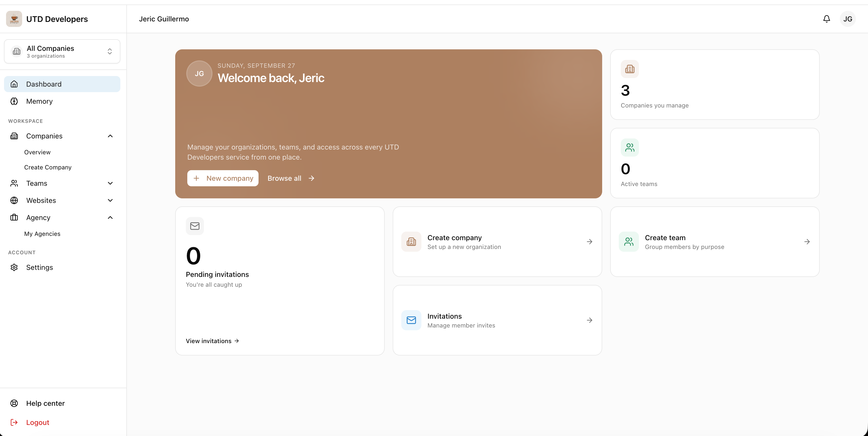Screen dimensions: 868x436
Task: Click View invitations link
Action: click(x=212, y=341)
